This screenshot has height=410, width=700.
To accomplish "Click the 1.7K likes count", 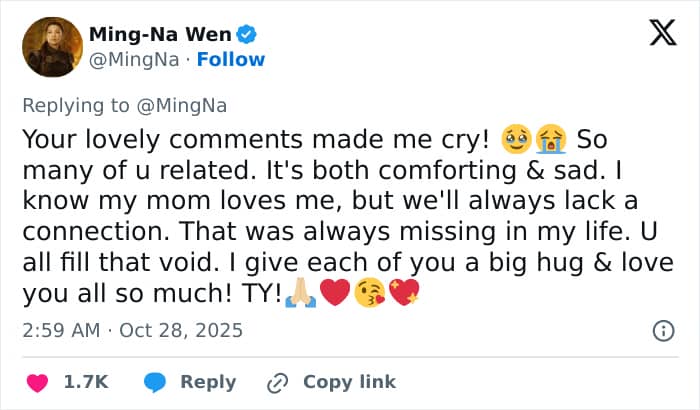I will 86,382.
